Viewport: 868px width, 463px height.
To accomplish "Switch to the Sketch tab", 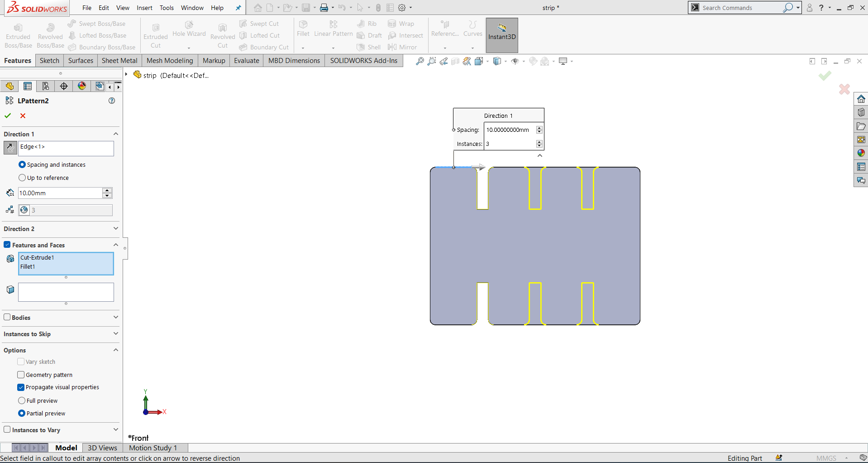I will pos(49,61).
